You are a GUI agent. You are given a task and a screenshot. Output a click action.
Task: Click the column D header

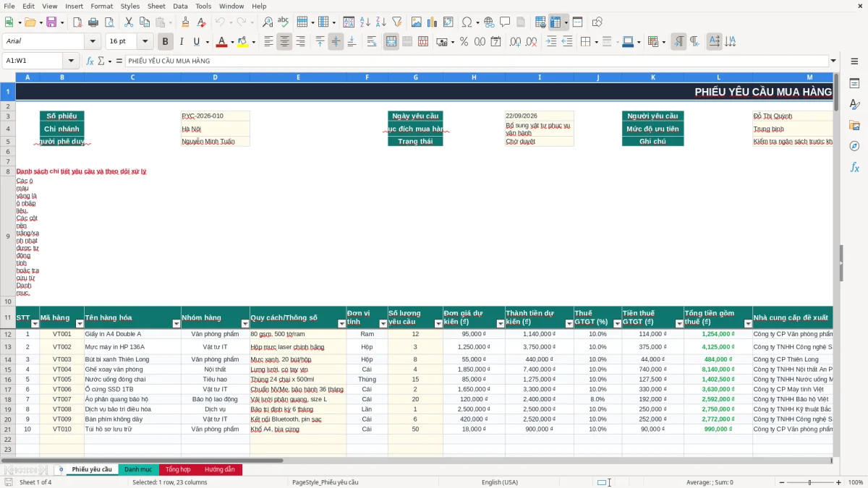pyautogui.click(x=216, y=77)
